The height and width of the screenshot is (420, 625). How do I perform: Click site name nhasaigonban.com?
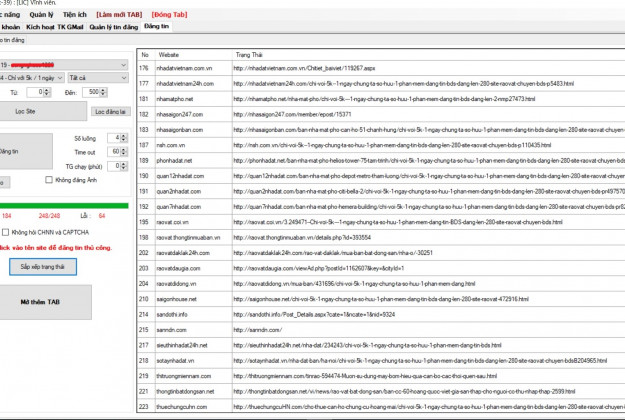pos(179,130)
